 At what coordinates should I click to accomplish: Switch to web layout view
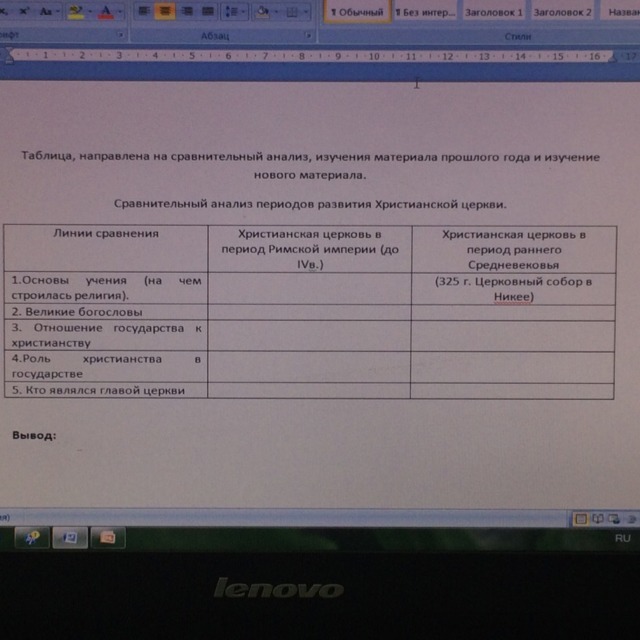[613, 518]
